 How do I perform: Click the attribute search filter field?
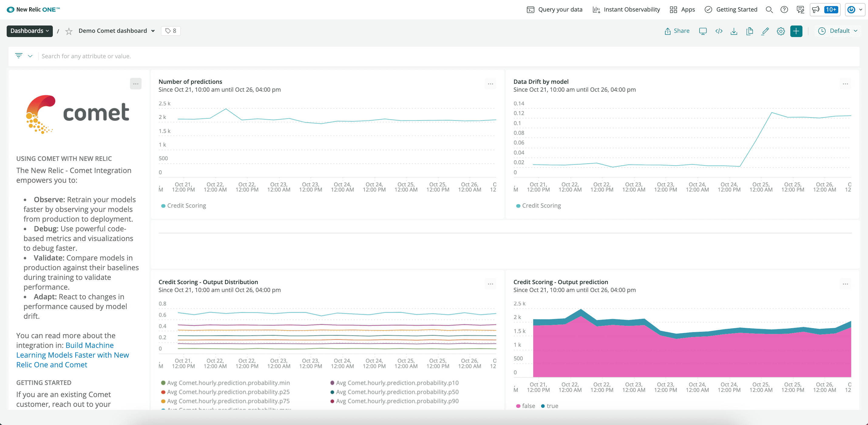(x=86, y=56)
